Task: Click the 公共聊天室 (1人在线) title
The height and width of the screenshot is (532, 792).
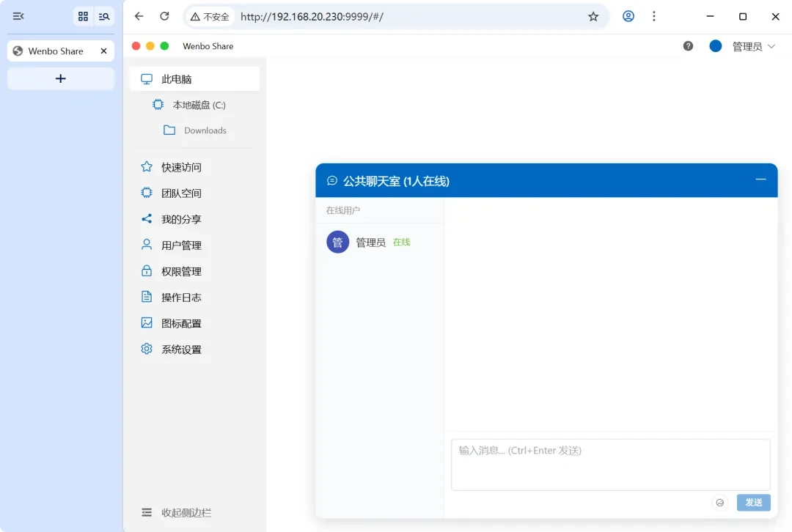Action: tap(396, 181)
